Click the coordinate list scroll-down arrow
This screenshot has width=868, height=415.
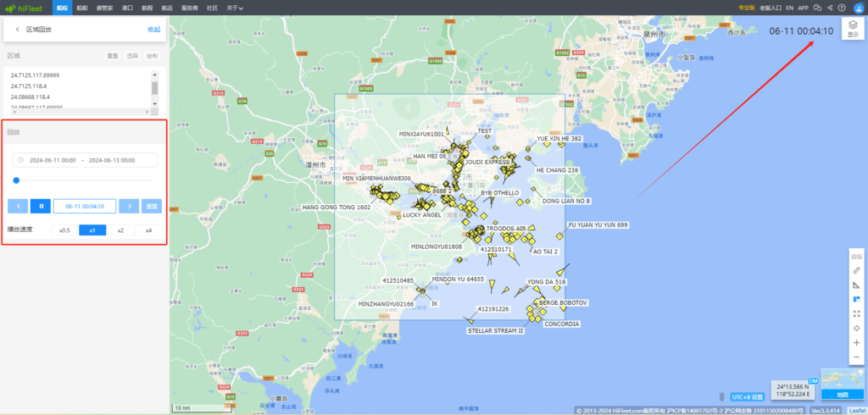click(155, 104)
